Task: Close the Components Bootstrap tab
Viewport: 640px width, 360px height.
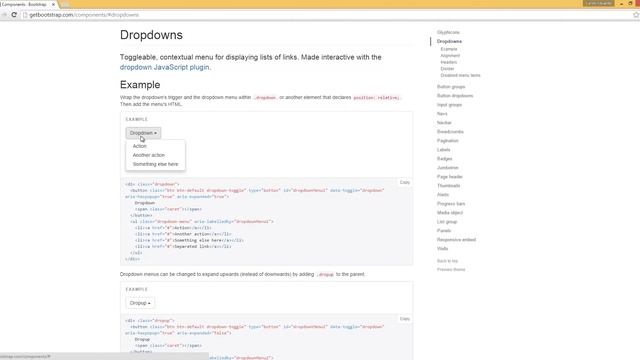Action: (53, 4)
